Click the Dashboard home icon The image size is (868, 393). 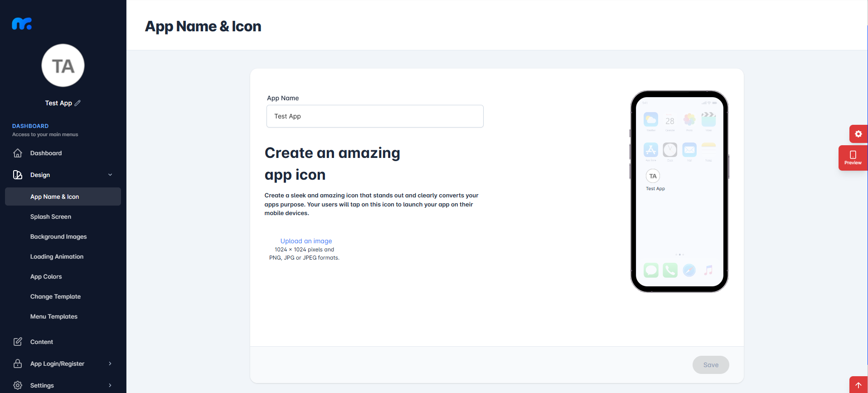click(18, 153)
